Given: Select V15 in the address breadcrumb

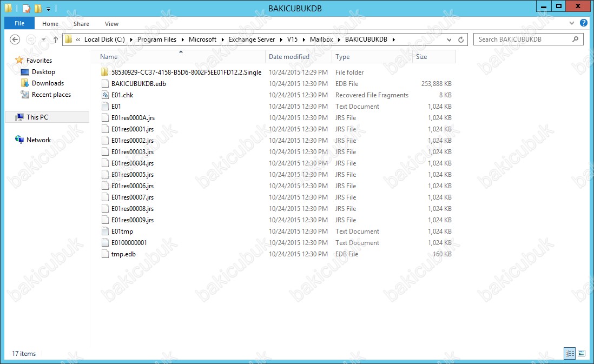Looking at the screenshot, I should 293,39.
